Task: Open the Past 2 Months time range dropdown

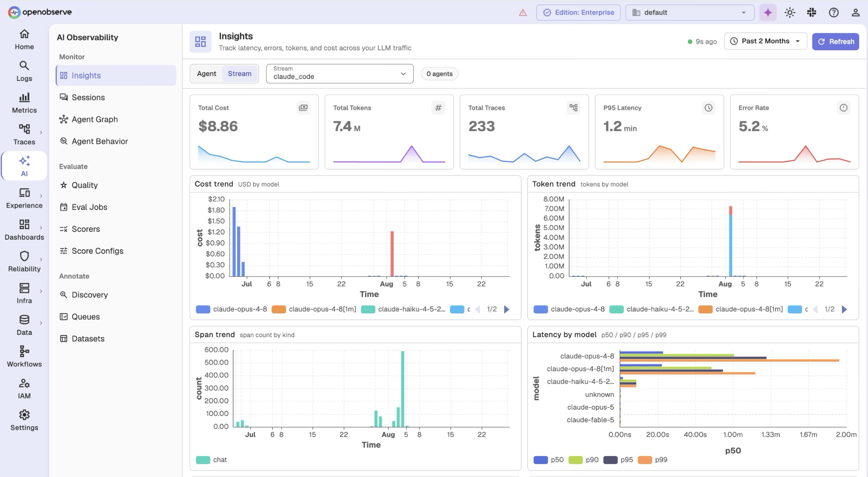Action: pos(765,41)
